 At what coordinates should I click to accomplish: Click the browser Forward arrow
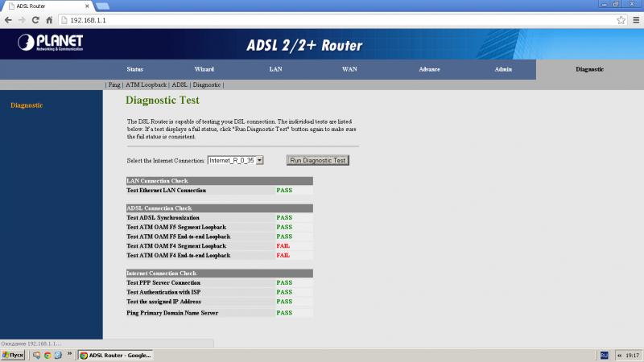[x=22, y=19]
